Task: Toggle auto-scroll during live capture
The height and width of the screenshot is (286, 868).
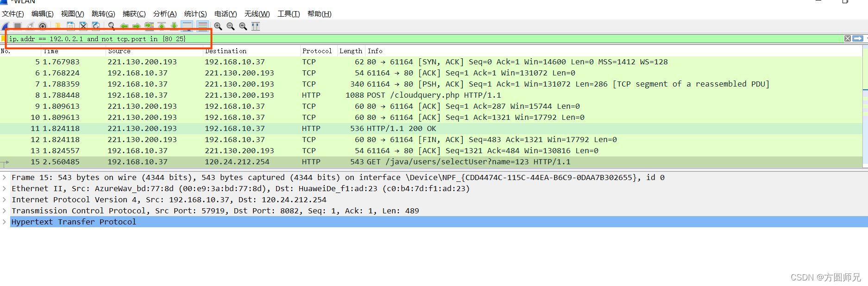Action: pos(187,26)
